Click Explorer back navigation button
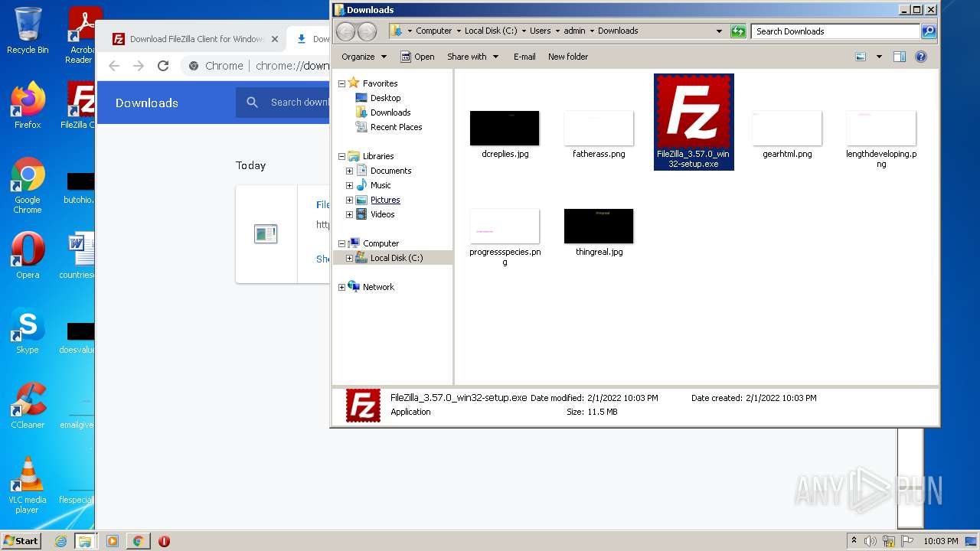The image size is (980, 551). point(346,31)
